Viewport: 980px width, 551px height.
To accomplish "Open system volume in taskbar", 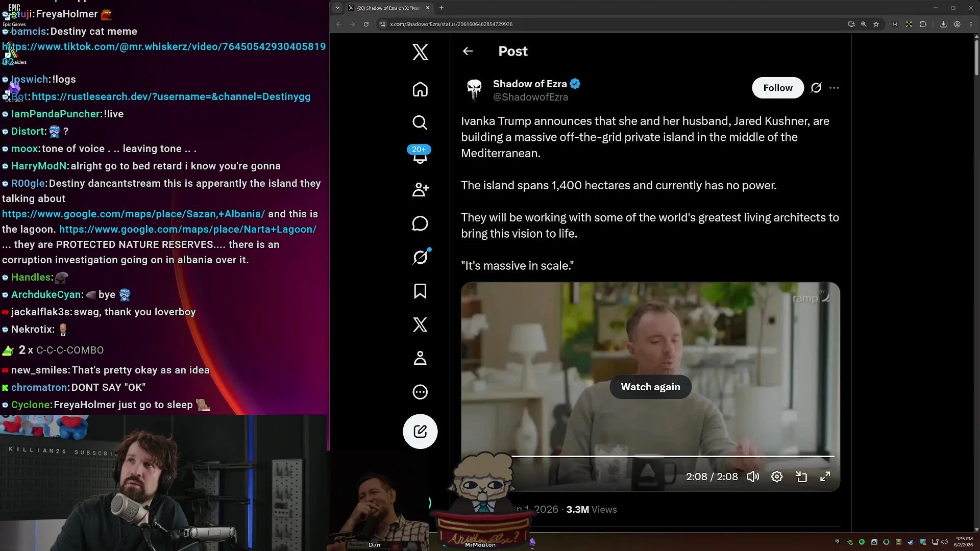I will [944, 542].
